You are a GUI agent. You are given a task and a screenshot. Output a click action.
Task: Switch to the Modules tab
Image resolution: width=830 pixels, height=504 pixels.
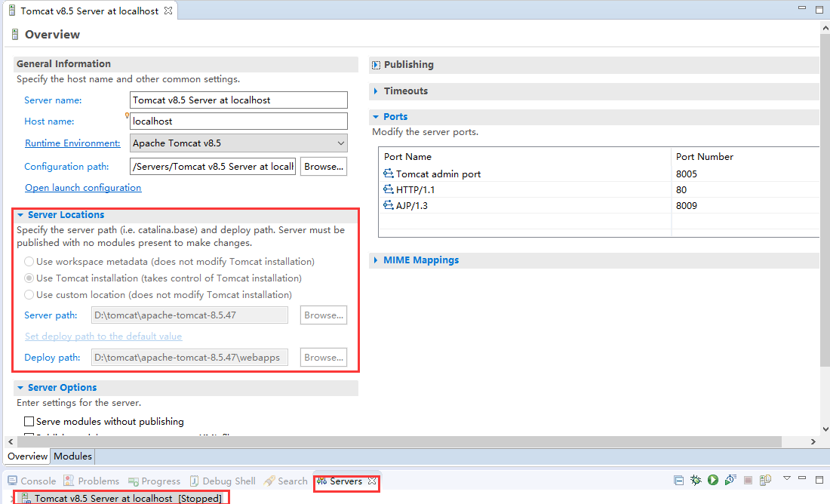[x=72, y=456]
